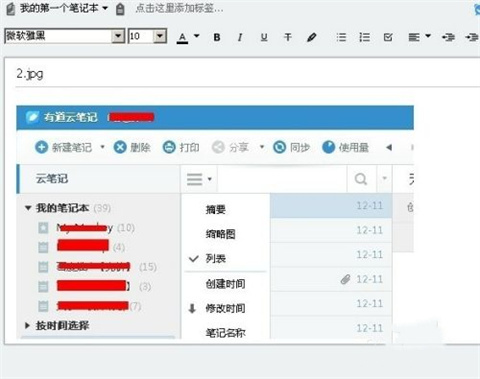Click the 删除 delete button

click(x=132, y=147)
